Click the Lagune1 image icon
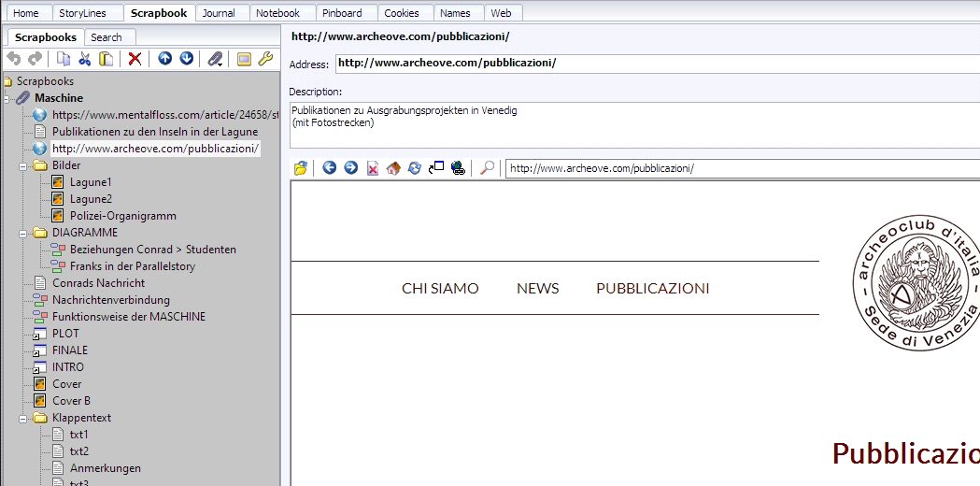This screenshot has height=486, width=980. tap(58, 182)
